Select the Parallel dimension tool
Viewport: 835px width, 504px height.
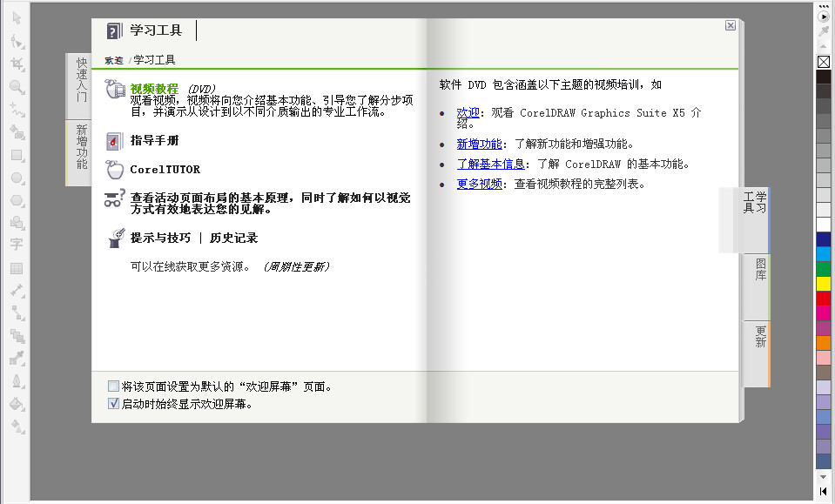(x=17, y=291)
